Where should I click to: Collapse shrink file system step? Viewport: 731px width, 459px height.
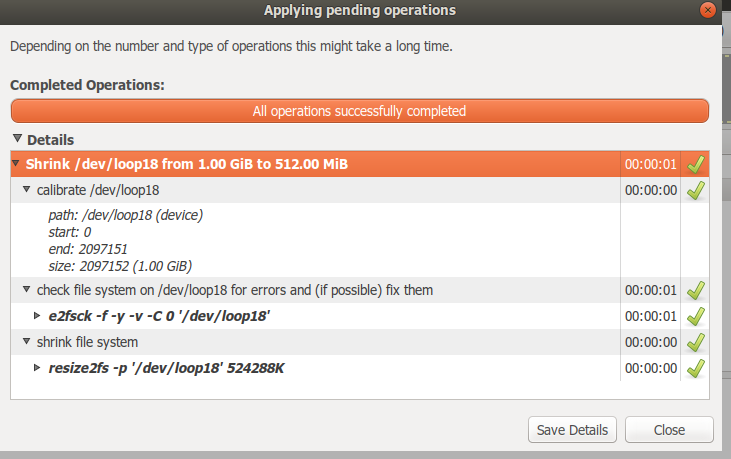(27, 342)
